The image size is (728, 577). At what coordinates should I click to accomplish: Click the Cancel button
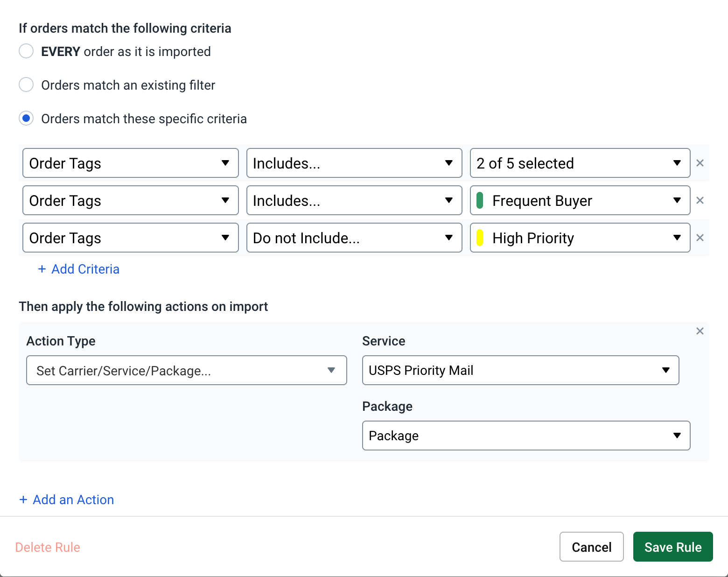click(x=591, y=547)
